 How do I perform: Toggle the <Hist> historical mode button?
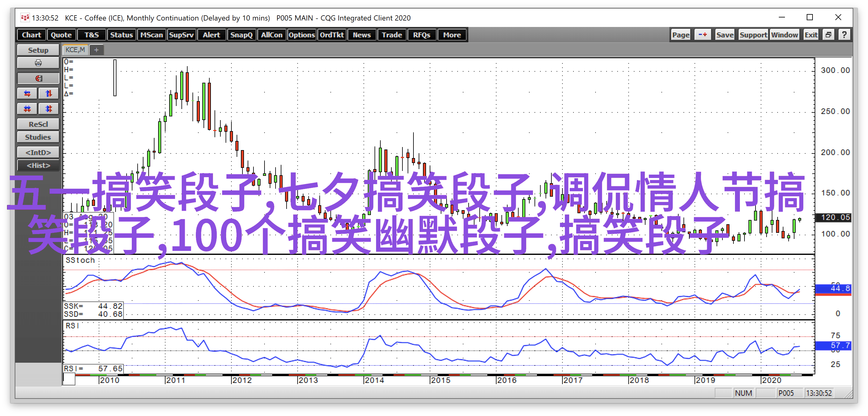pos(38,165)
